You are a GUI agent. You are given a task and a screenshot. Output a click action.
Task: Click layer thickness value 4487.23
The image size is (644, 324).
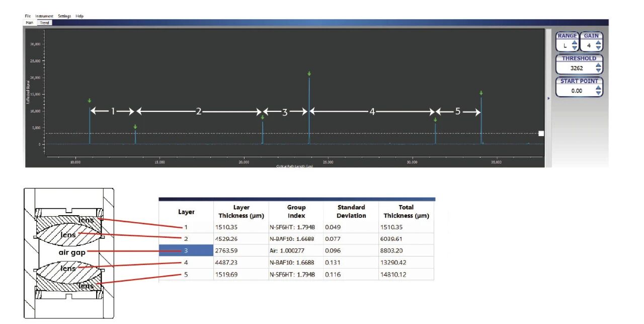pyautogui.click(x=225, y=263)
